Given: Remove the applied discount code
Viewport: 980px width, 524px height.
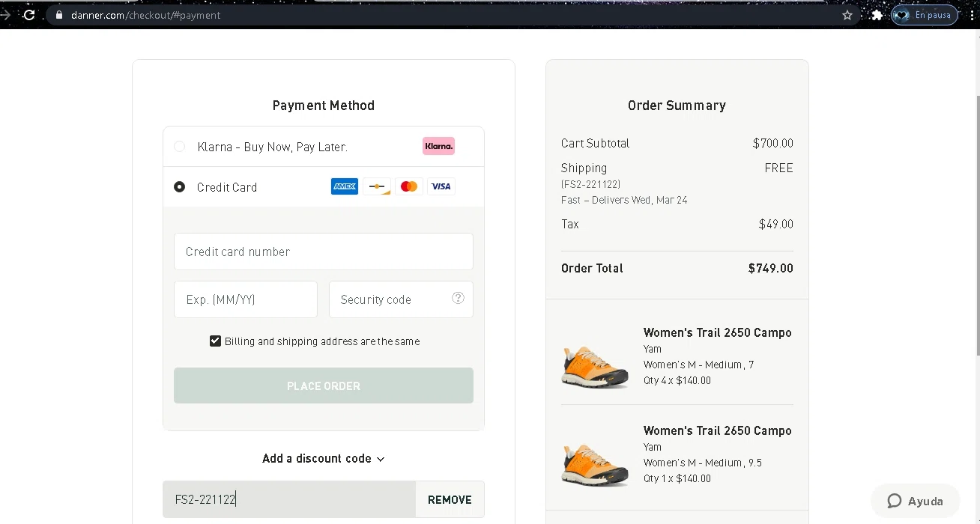Looking at the screenshot, I should (450, 500).
